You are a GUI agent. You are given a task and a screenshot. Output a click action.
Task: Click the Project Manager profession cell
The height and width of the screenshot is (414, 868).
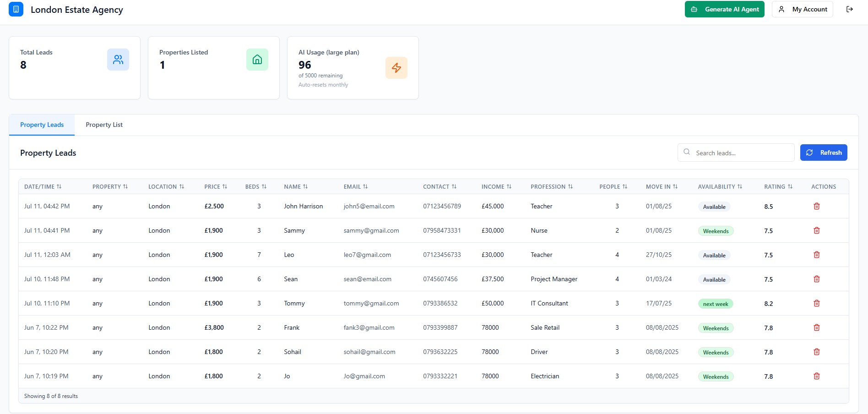pos(554,279)
